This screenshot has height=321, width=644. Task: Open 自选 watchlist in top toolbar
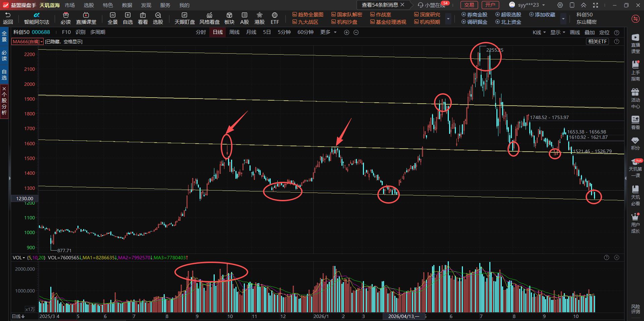tap(128, 18)
